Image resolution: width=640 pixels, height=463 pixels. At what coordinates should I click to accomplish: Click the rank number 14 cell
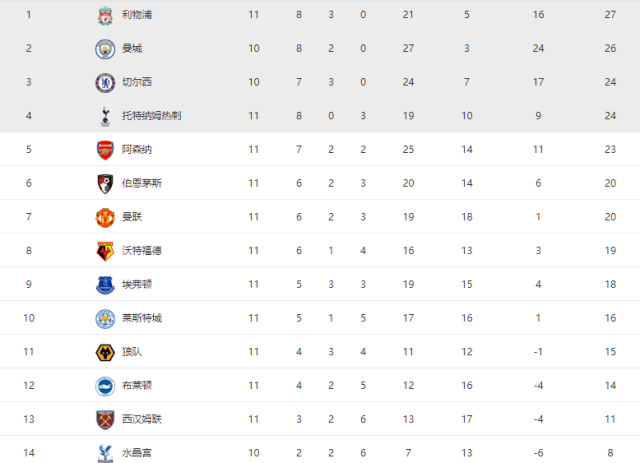[x=29, y=452]
